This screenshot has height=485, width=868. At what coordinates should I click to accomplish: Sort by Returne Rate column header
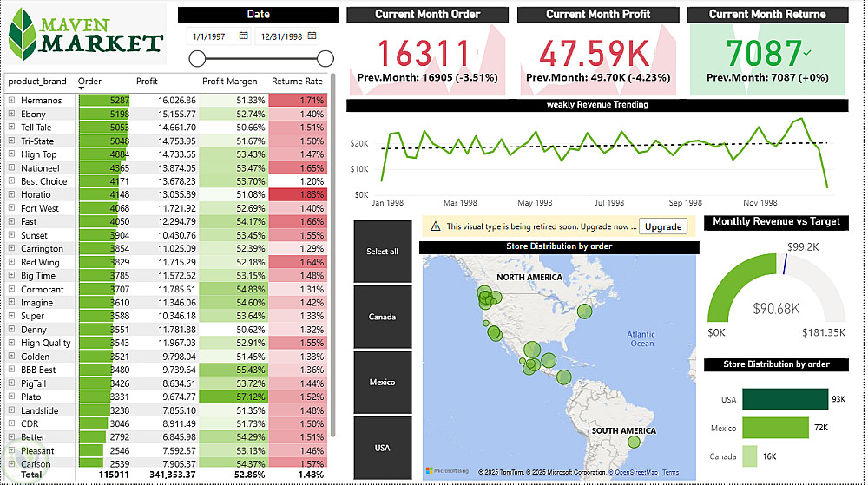(x=297, y=82)
